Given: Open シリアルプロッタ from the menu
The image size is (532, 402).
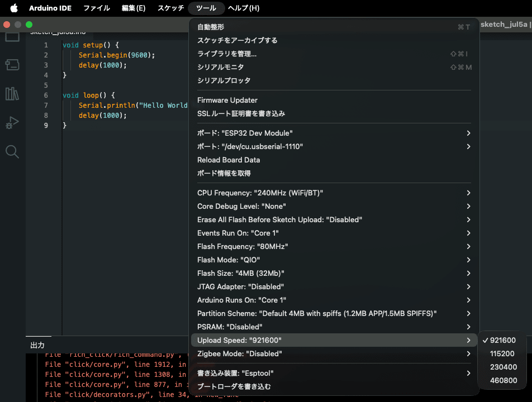Looking at the screenshot, I should pos(334,80).
